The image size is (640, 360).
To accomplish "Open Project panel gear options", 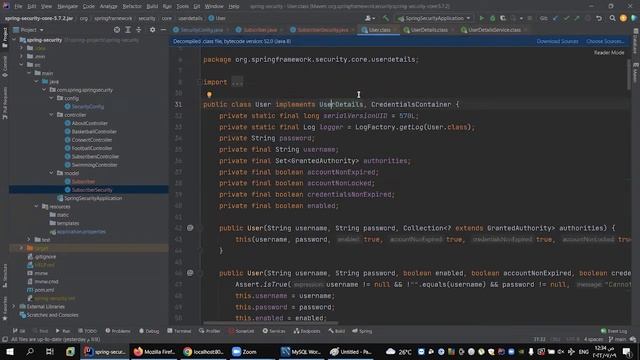I will [152, 30].
